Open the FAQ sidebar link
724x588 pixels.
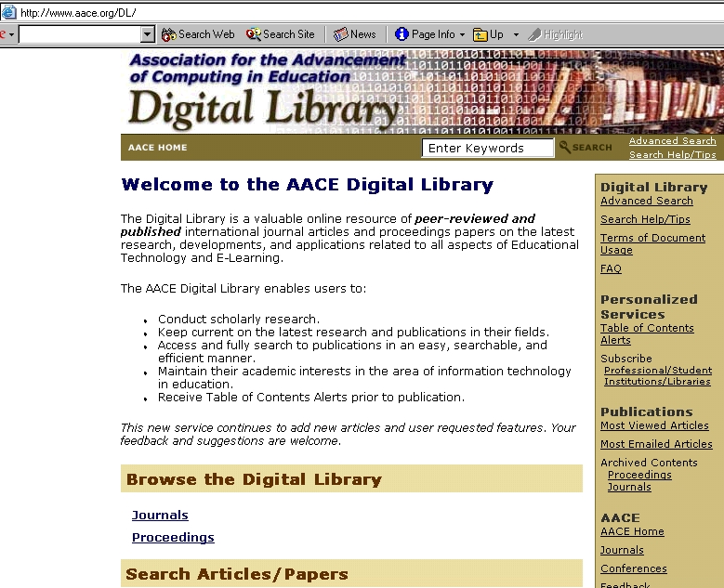click(x=611, y=268)
